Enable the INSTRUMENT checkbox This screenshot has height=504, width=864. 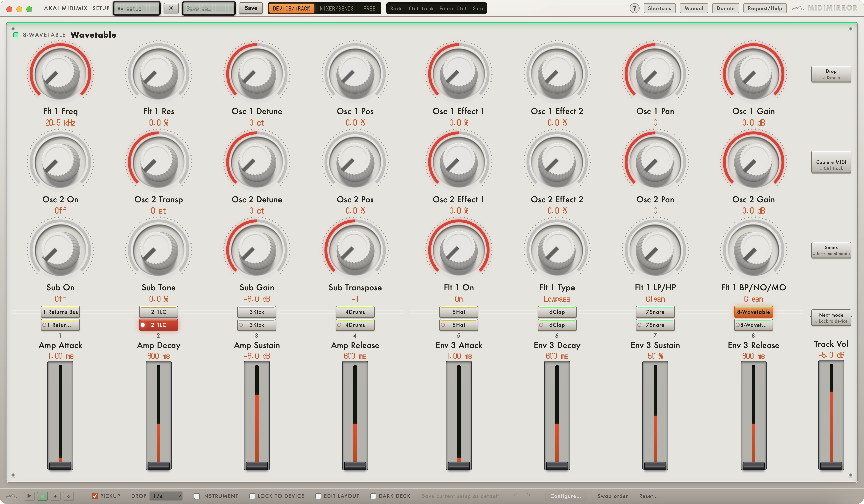point(197,496)
